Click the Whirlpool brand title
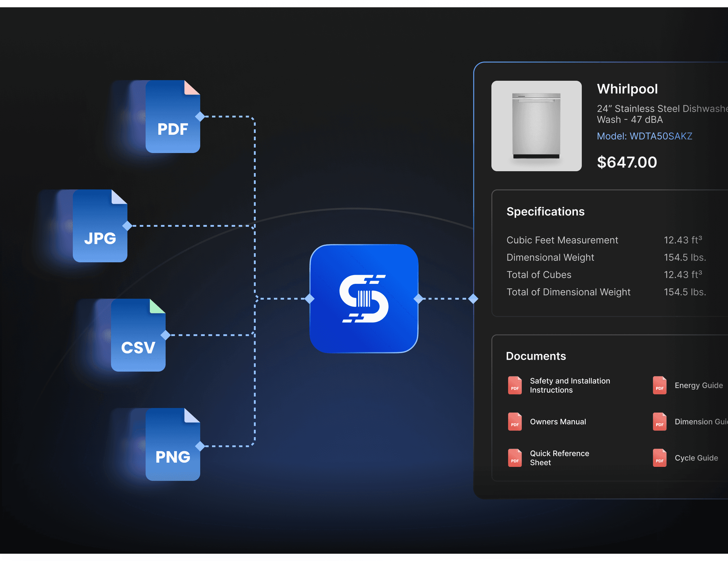This screenshot has width=728, height=561. point(627,89)
